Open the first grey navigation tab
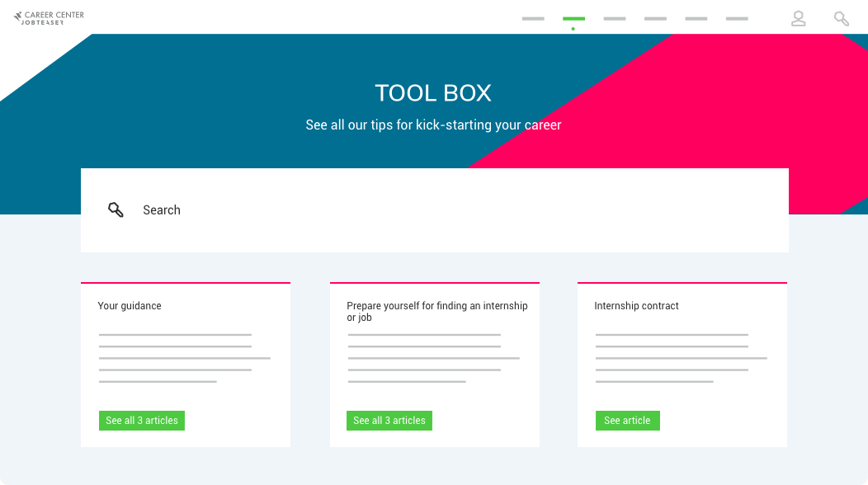 (533, 19)
